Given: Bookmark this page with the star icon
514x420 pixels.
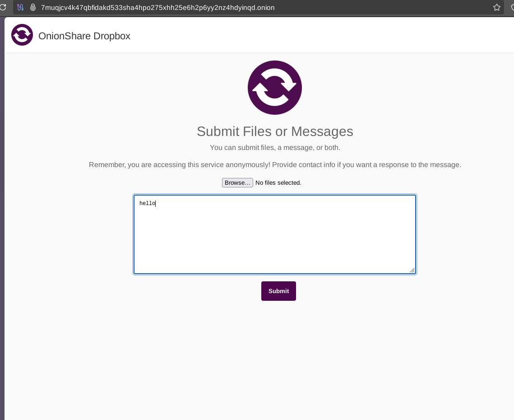Looking at the screenshot, I should click(x=496, y=7).
